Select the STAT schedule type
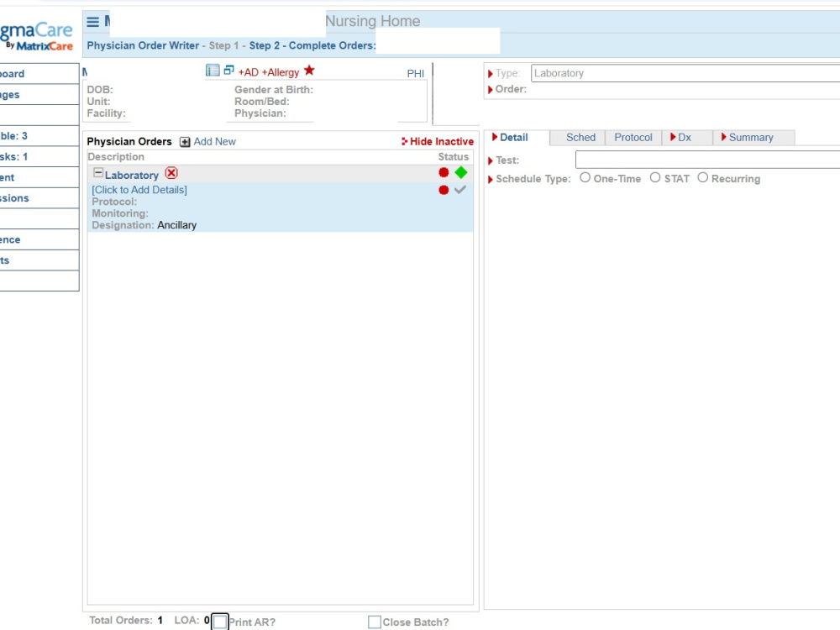 pyautogui.click(x=655, y=177)
